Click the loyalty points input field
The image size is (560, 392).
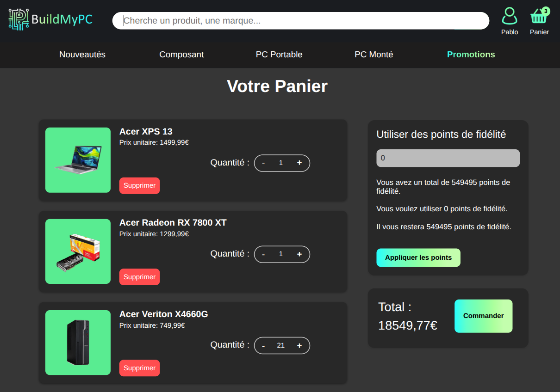pyautogui.click(x=448, y=158)
